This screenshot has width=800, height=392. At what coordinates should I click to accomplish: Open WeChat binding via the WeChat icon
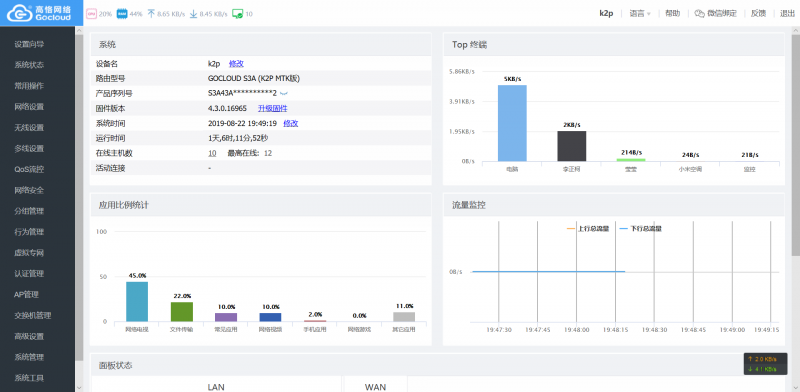coord(700,14)
